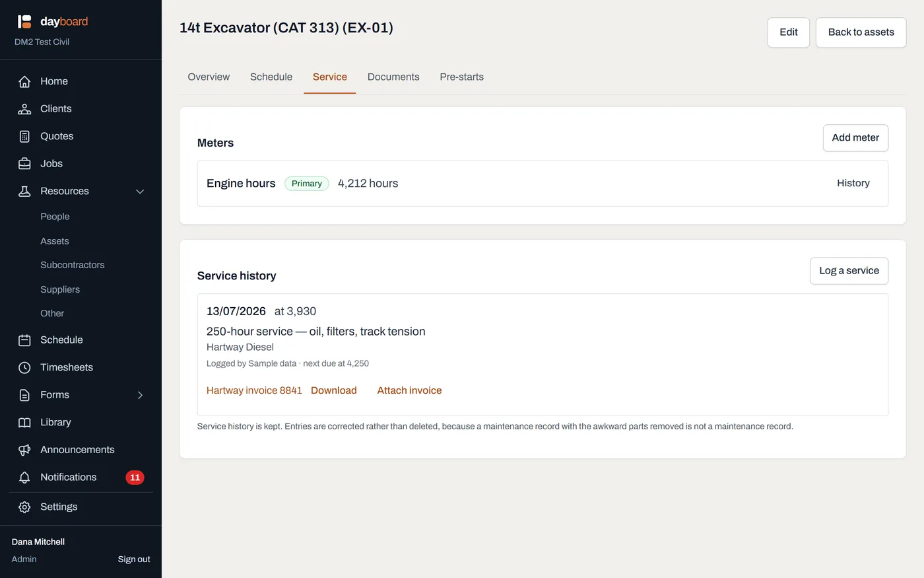This screenshot has width=924, height=578.
Task: Click the Schedule calendar icon in sidebar
Action: [24, 340]
